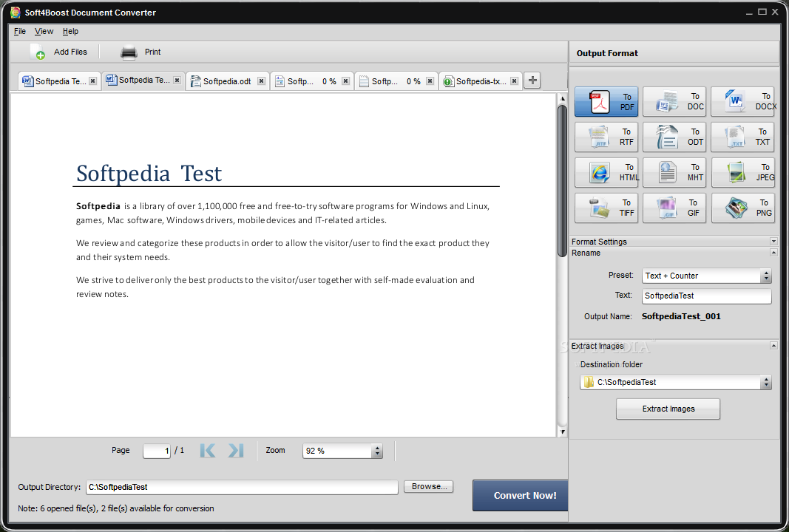Close the second Softpedia Te... tab
Screen dimensions: 789x532
pyautogui.click(x=177, y=80)
